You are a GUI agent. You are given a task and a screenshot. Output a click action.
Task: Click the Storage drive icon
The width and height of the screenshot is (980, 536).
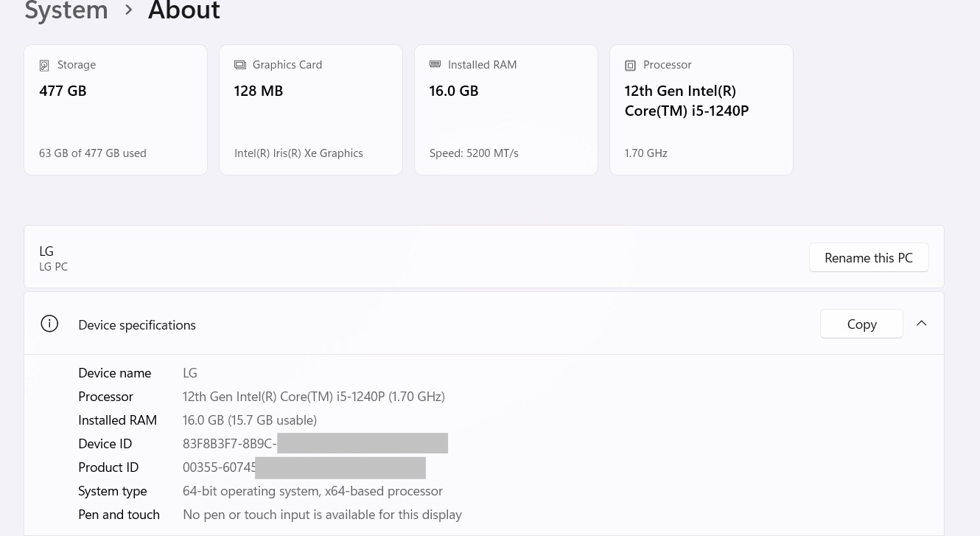(44, 66)
